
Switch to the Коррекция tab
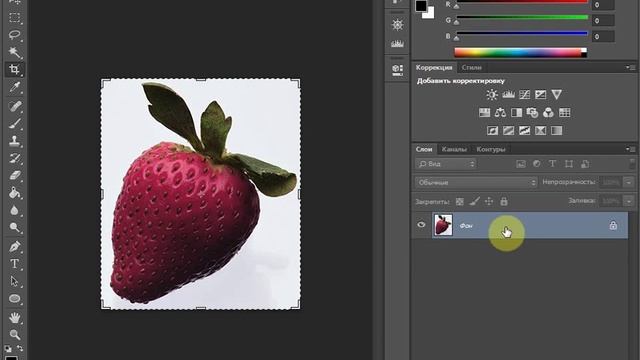click(434, 68)
